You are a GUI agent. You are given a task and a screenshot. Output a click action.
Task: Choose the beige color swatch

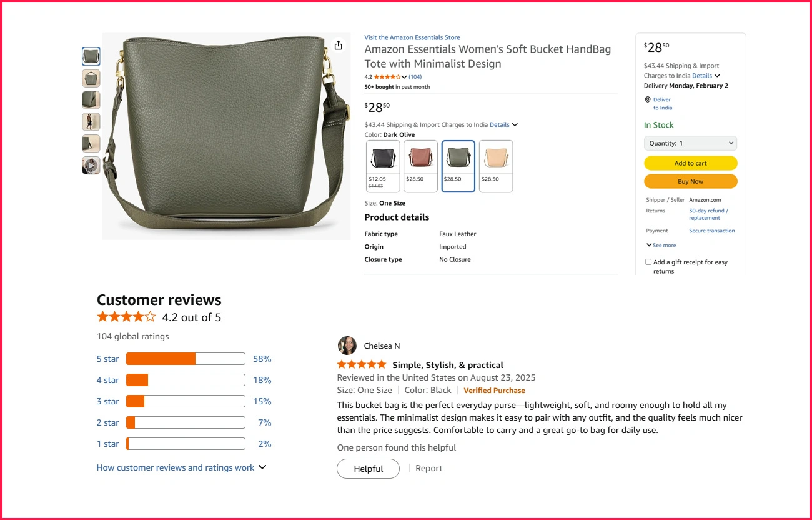tap(496, 166)
